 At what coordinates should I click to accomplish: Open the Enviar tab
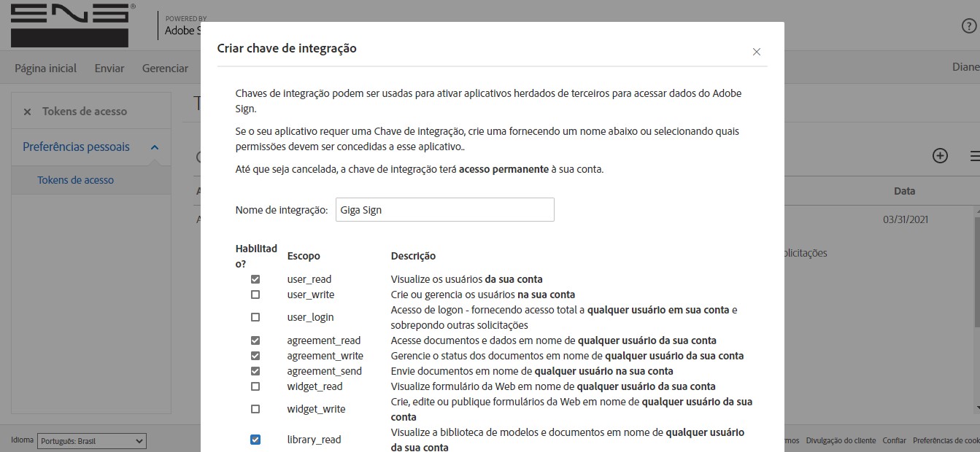tap(109, 69)
